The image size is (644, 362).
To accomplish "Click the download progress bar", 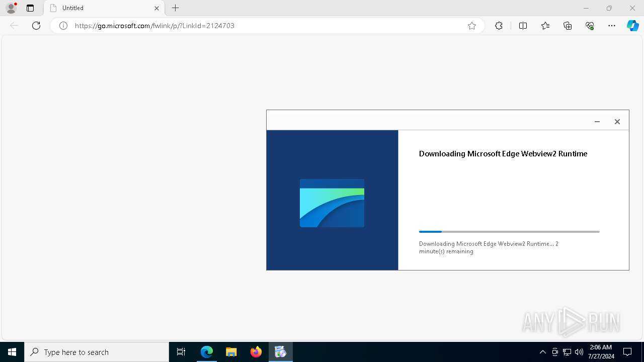I will coord(509,232).
